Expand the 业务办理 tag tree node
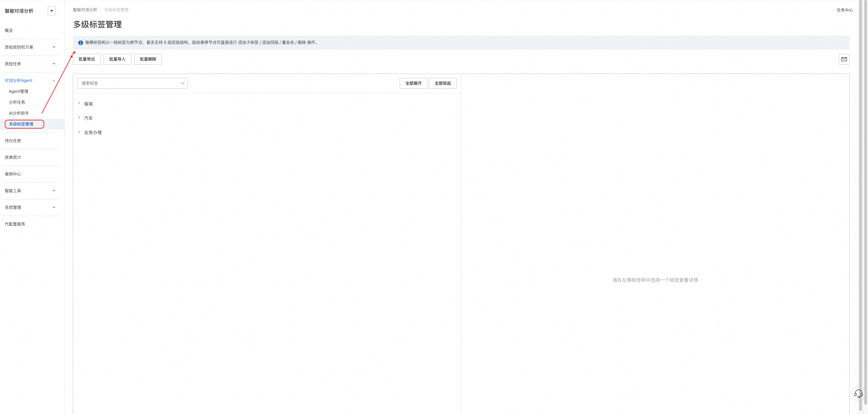Viewport: 868px width, 414px height. tap(79, 132)
